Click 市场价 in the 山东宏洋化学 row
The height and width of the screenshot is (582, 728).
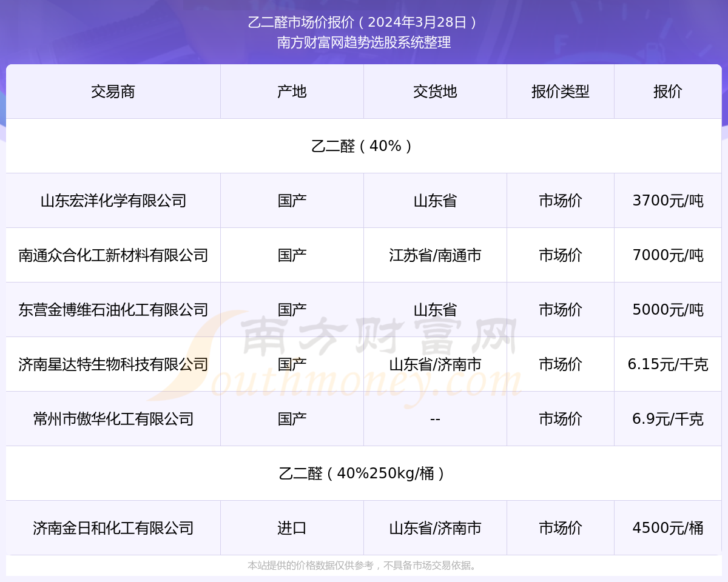tap(561, 201)
